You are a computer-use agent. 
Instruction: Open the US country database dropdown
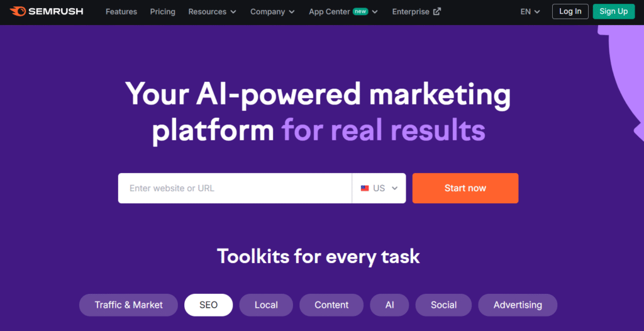379,188
